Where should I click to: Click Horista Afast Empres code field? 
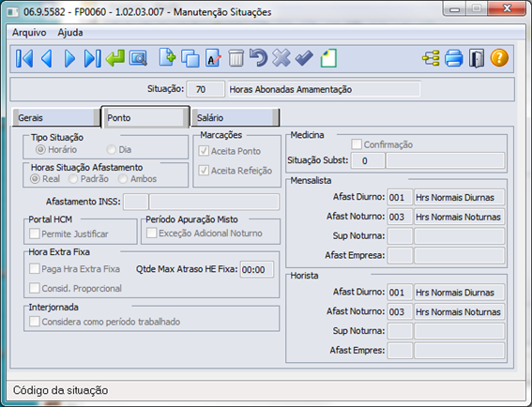[400, 350]
